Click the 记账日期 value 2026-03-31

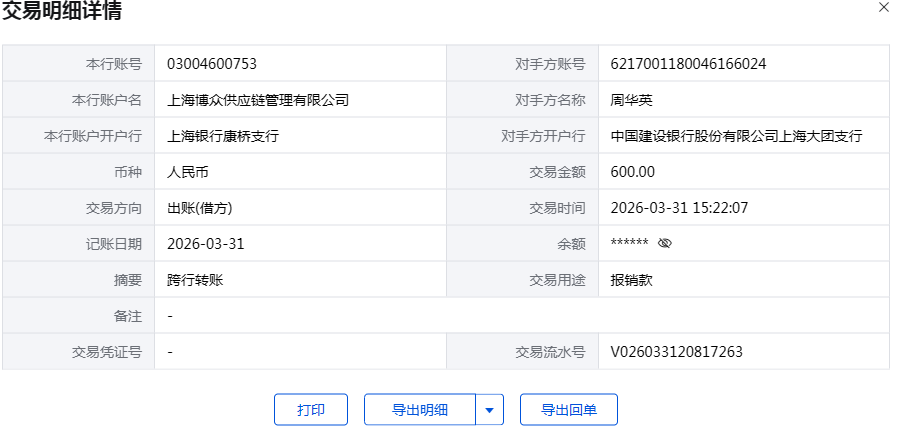click(206, 244)
